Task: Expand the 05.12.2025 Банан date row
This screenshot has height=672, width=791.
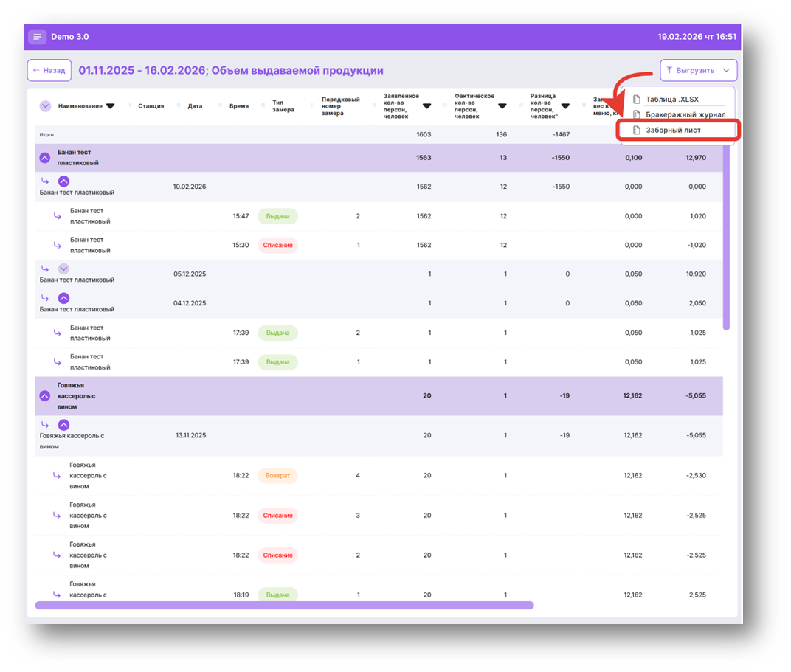Action: [x=63, y=269]
